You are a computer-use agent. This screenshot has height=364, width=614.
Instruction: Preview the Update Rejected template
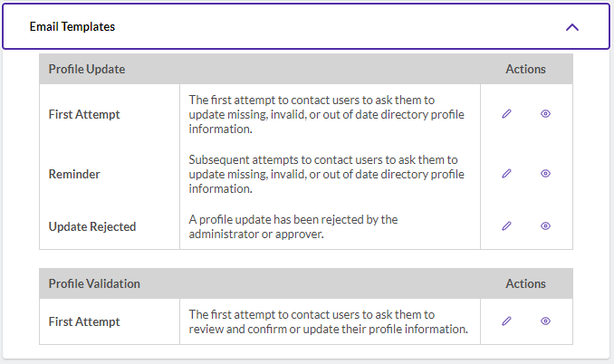click(545, 225)
